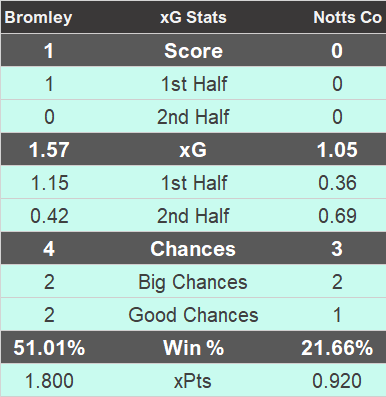Click Notts Co first half xG 0.36
Image resolution: width=386 pixels, height=397 pixels.
coord(337,183)
